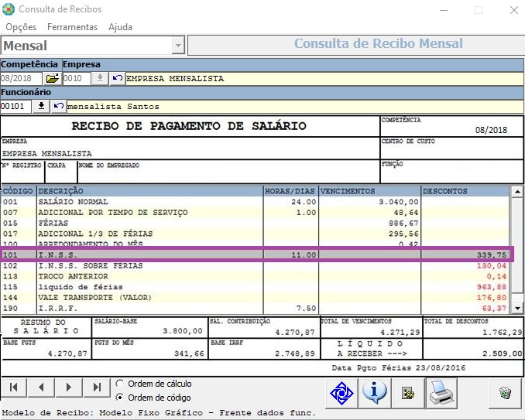The width and height of the screenshot is (525, 420).
Task: Click the total de vencimentos 4.271,29 value
Action: click(x=400, y=333)
